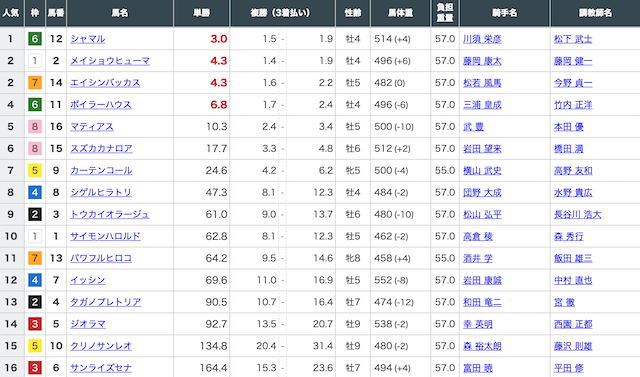Click the 騎手名 column header
The image size is (640, 377).
505,13
